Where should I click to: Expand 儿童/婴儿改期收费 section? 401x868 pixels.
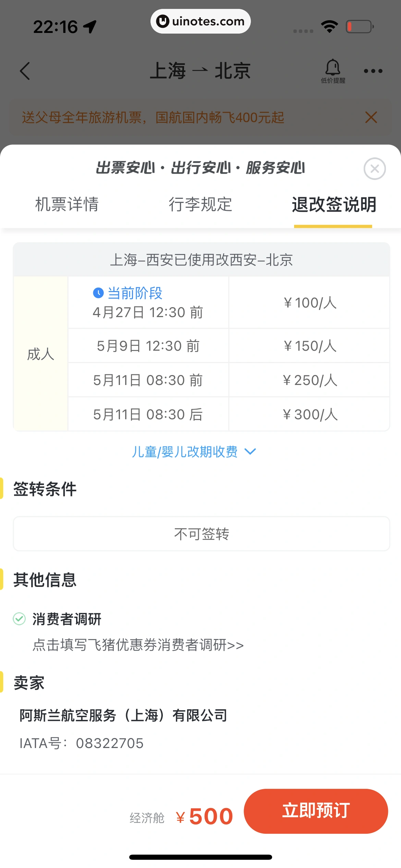[185, 452]
